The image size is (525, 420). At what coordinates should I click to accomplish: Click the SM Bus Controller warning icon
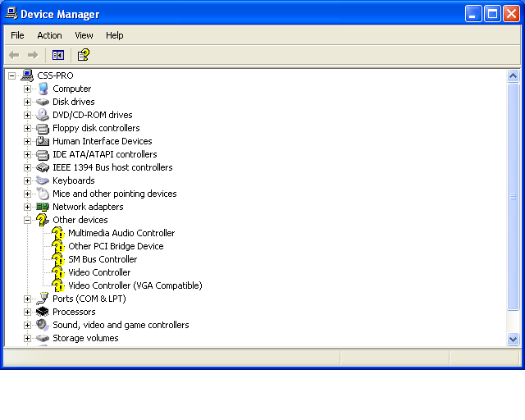[58, 259]
